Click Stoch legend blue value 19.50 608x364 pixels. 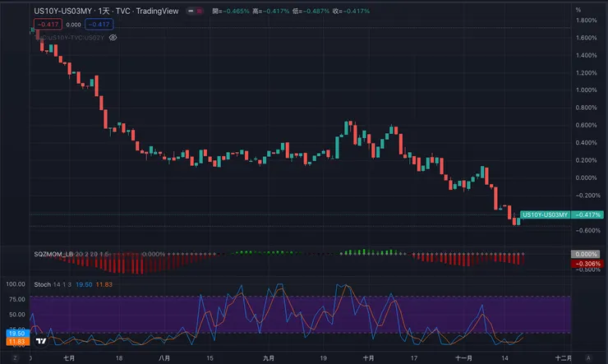click(x=84, y=284)
